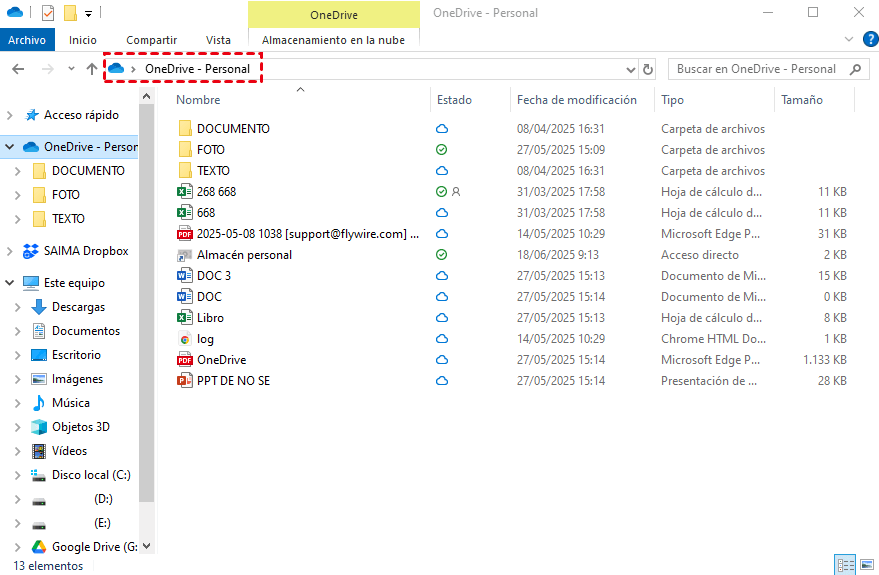Sort files by the Nombre column header
879x575 pixels.
click(x=198, y=100)
